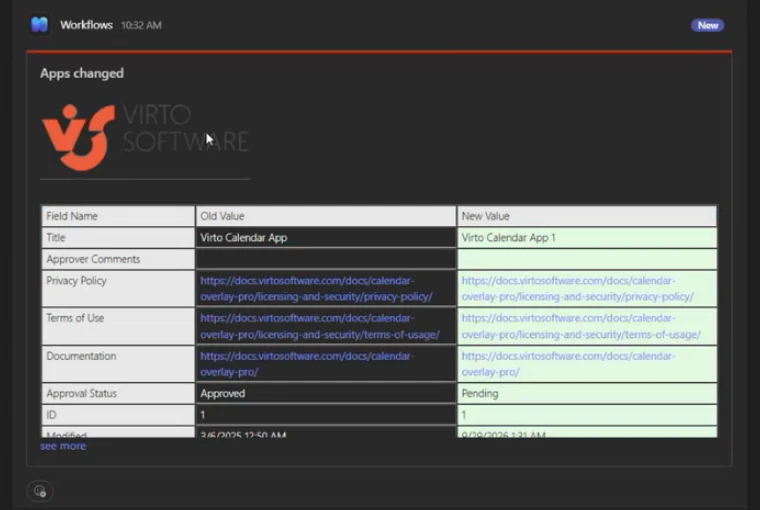Image resolution: width=760 pixels, height=510 pixels.
Task: Click the 10:32 AM timestamp
Action: tap(141, 25)
